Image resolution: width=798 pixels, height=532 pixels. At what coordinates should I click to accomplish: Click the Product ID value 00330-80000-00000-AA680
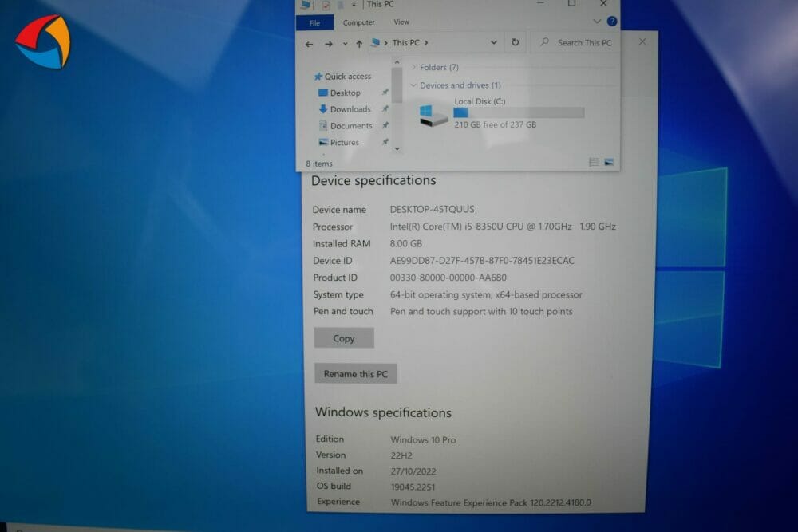click(x=448, y=278)
